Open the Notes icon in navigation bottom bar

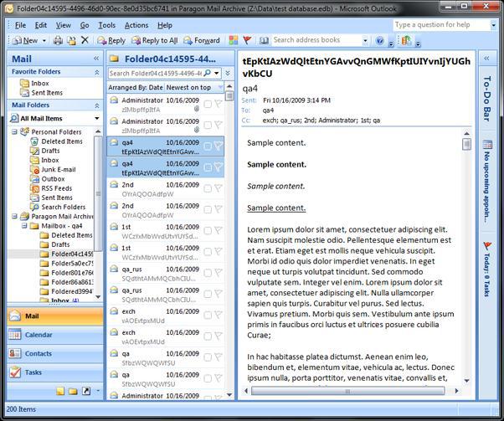point(60,391)
